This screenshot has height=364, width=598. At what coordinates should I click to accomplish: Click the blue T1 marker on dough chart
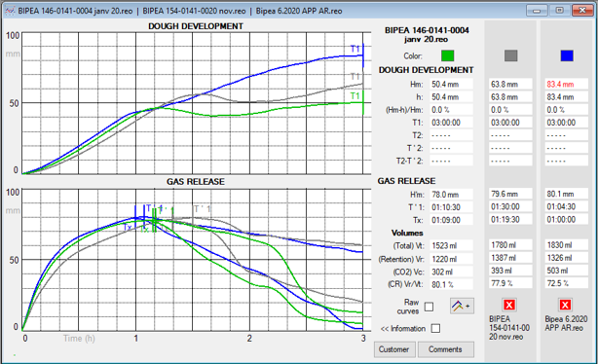click(x=355, y=49)
